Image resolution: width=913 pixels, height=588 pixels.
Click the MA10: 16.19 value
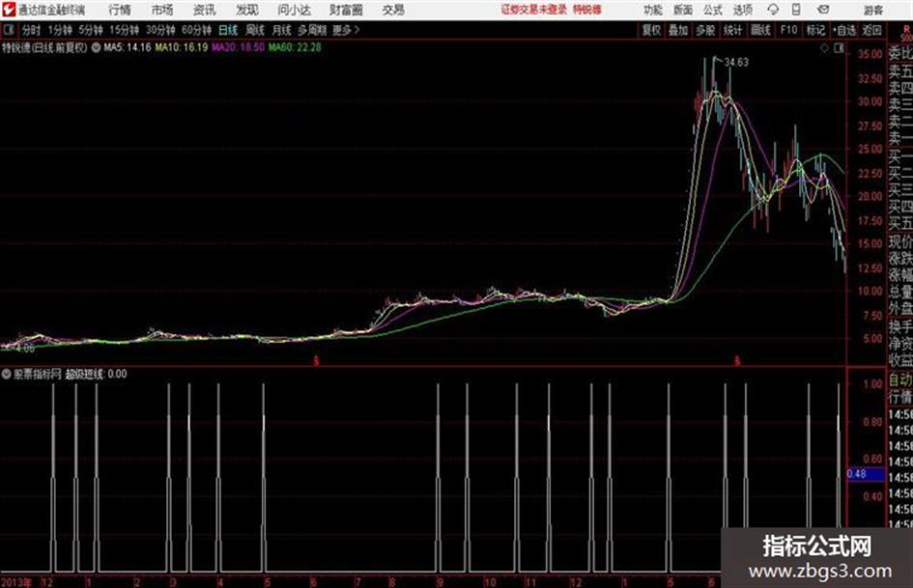click(x=182, y=47)
